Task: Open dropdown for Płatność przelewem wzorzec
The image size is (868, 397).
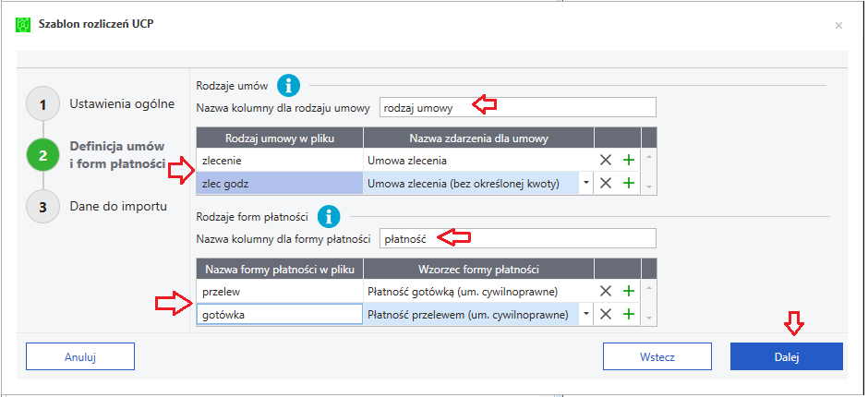Action: (586, 314)
